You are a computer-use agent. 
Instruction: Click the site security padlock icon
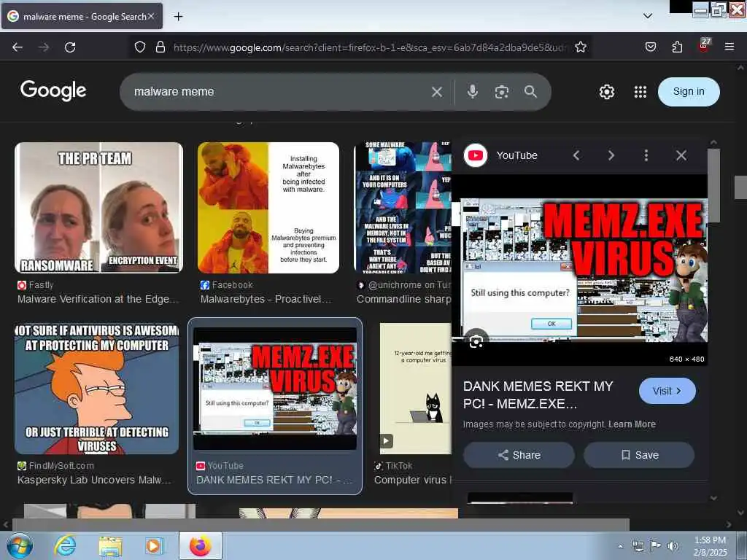tap(160, 47)
